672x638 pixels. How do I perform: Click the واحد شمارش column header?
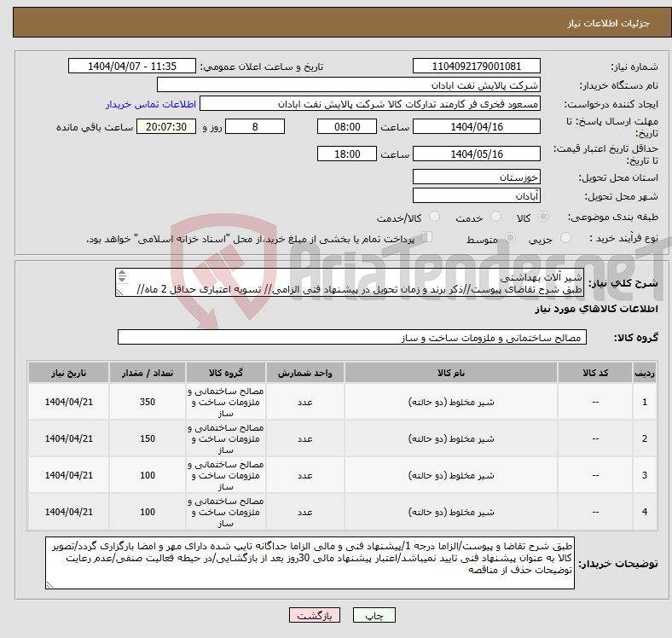tap(304, 373)
